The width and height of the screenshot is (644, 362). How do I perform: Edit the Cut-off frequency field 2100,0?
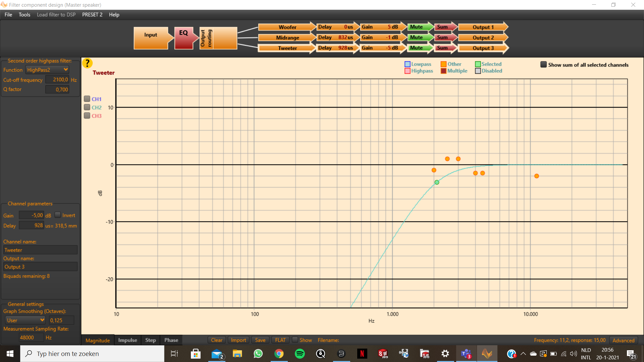tap(57, 79)
